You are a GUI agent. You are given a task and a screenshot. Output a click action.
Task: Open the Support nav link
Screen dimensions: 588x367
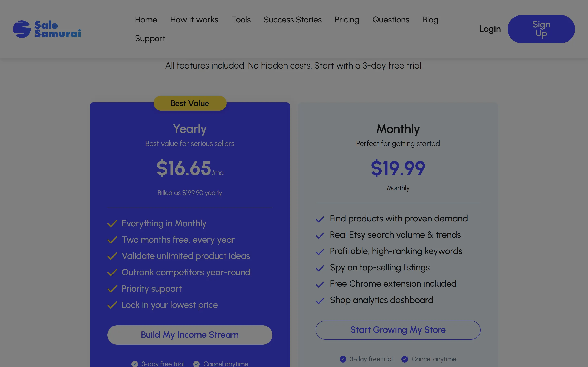click(150, 38)
